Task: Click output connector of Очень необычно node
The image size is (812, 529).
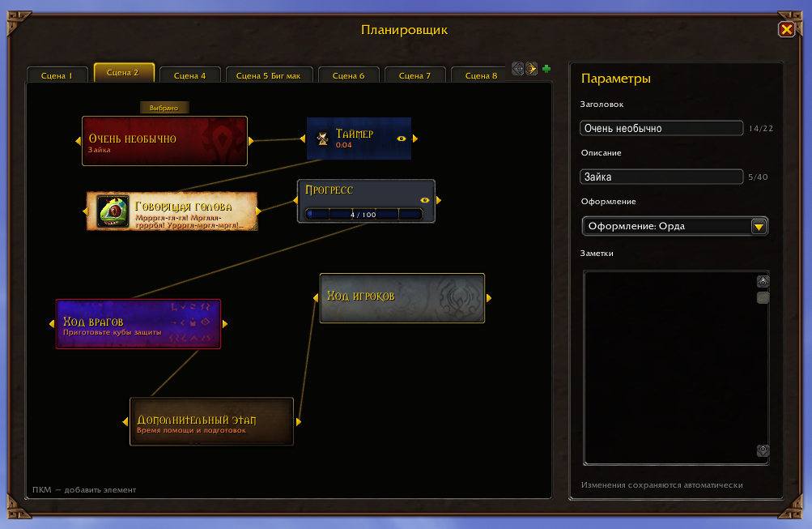Action: pyautogui.click(x=251, y=141)
